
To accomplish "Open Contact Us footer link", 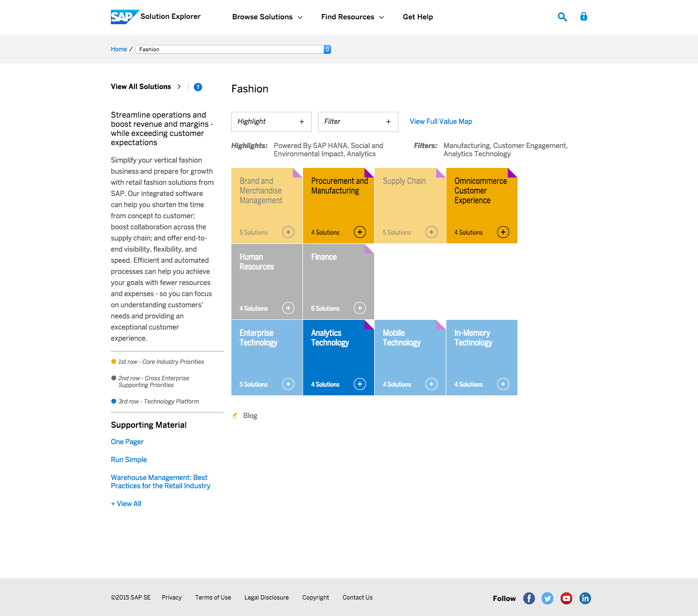I will click(358, 598).
